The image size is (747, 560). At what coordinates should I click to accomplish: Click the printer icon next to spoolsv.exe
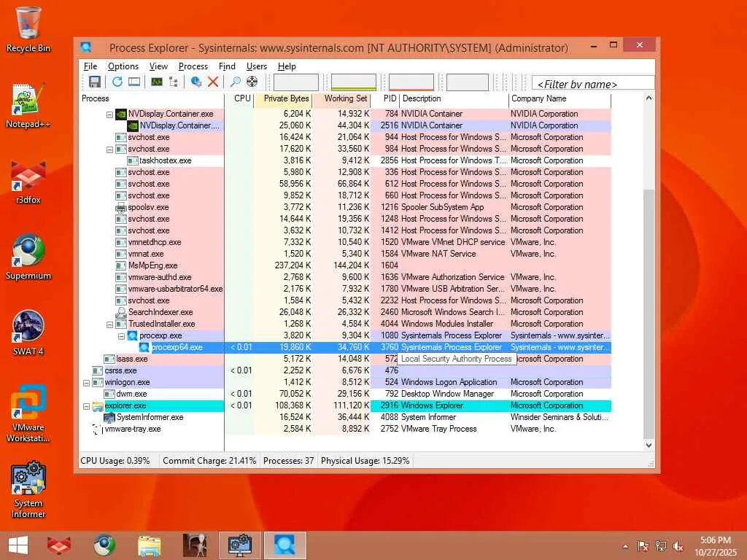121,207
